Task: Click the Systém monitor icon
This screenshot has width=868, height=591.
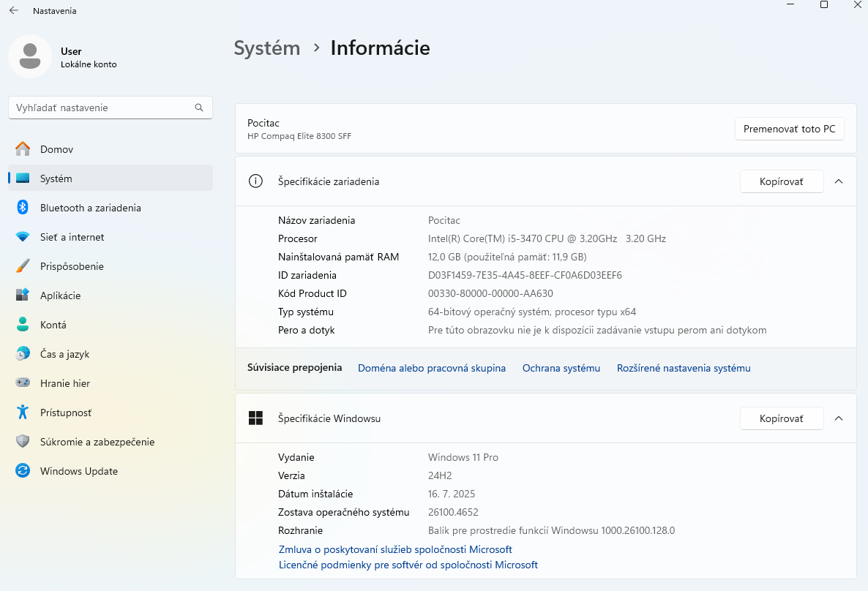Action: tap(23, 178)
